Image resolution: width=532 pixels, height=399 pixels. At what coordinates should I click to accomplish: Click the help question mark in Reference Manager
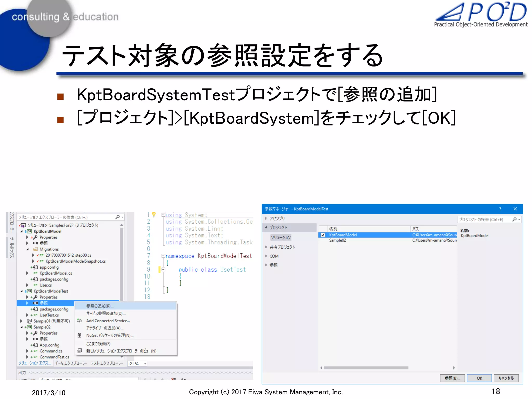500,209
